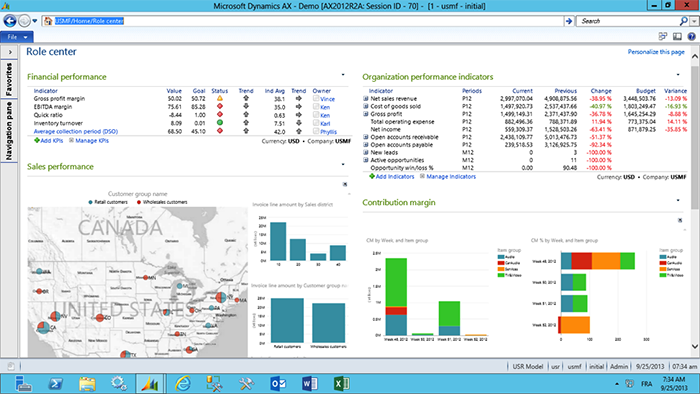Screen dimensions: 700x394
Task: Click the usmf company in the status bar
Action: tap(575, 366)
